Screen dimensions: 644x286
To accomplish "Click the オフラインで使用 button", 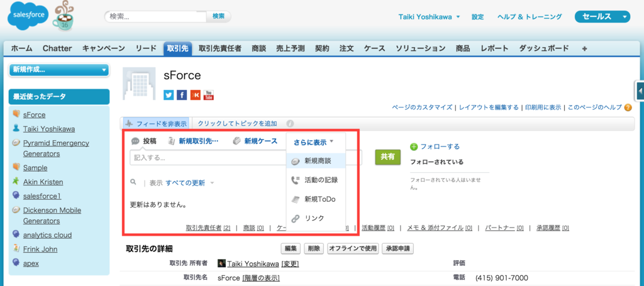I will pos(353,249).
